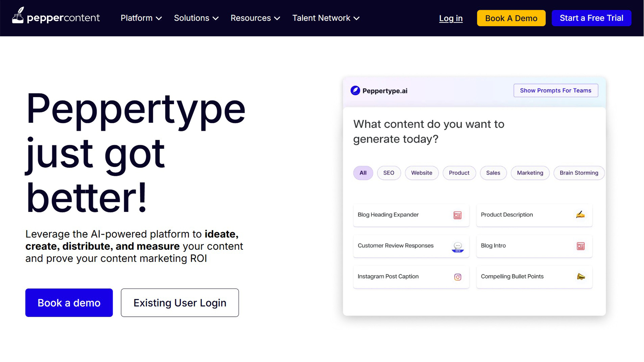This screenshot has width=644, height=362.
Task: Click the Product Description writing hand icon
Action: (581, 215)
